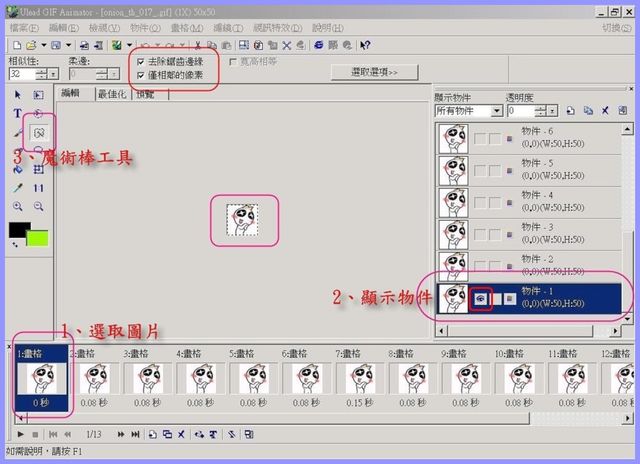Viewport: 640px width, 464px height.
Task: Click the Zoom Out magnifier tool
Action: (39, 206)
